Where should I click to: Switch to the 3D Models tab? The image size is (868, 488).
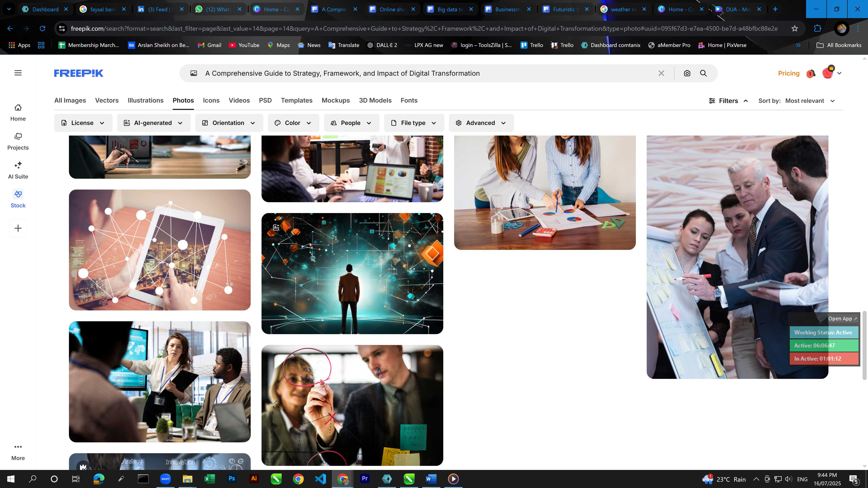click(x=375, y=100)
